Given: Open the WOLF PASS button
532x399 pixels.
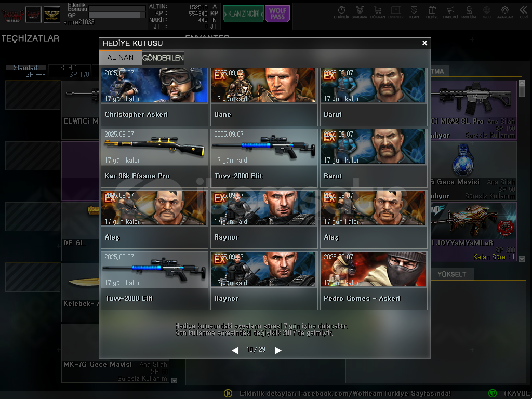Looking at the screenshot, I should pyautogui.click(x=277, y=14).
